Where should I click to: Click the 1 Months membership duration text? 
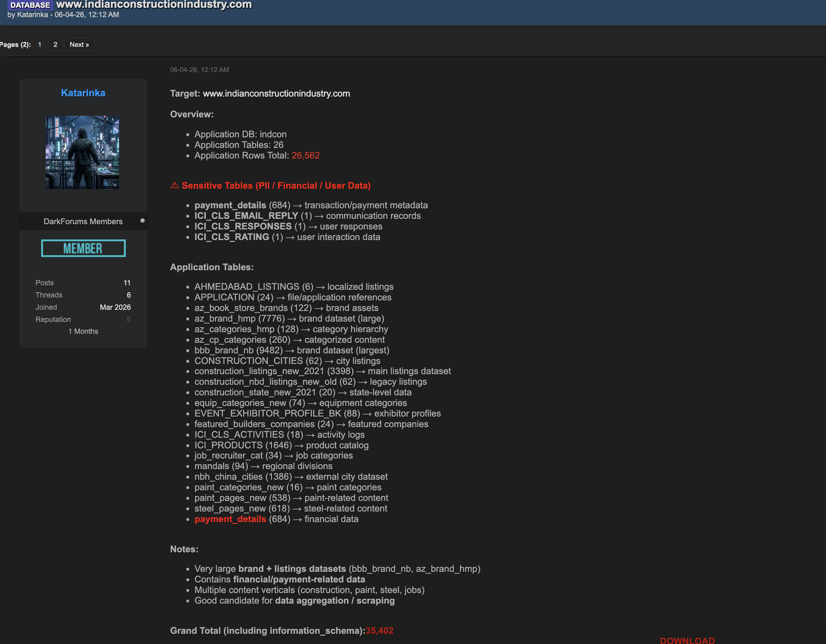click(x=83, y=331)
